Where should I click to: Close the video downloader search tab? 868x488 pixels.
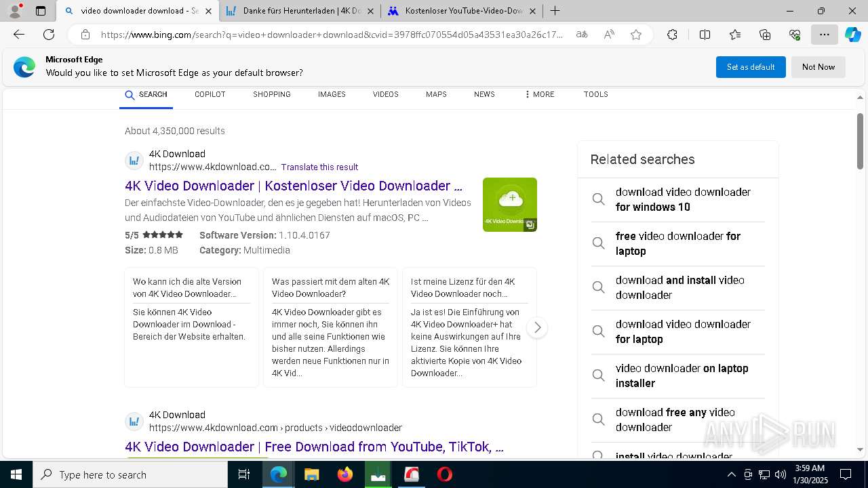tap(210, 11)
